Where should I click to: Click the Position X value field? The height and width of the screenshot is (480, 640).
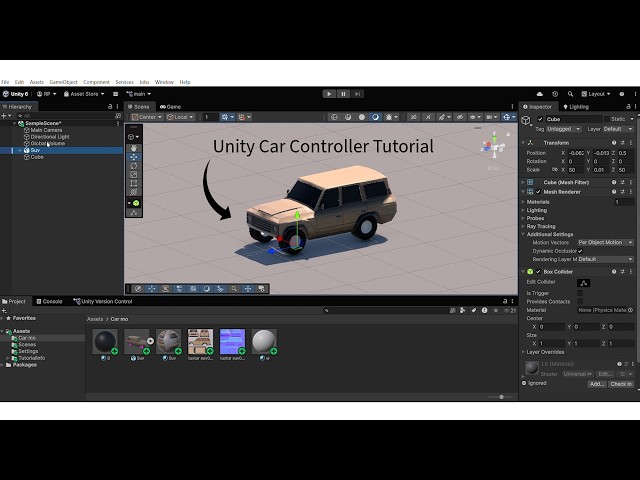(577, 153)
